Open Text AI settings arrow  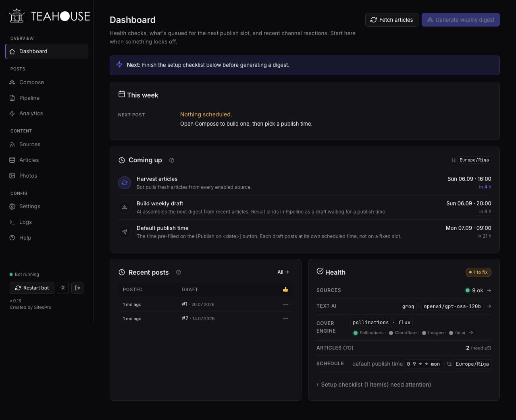coord(489,306)
